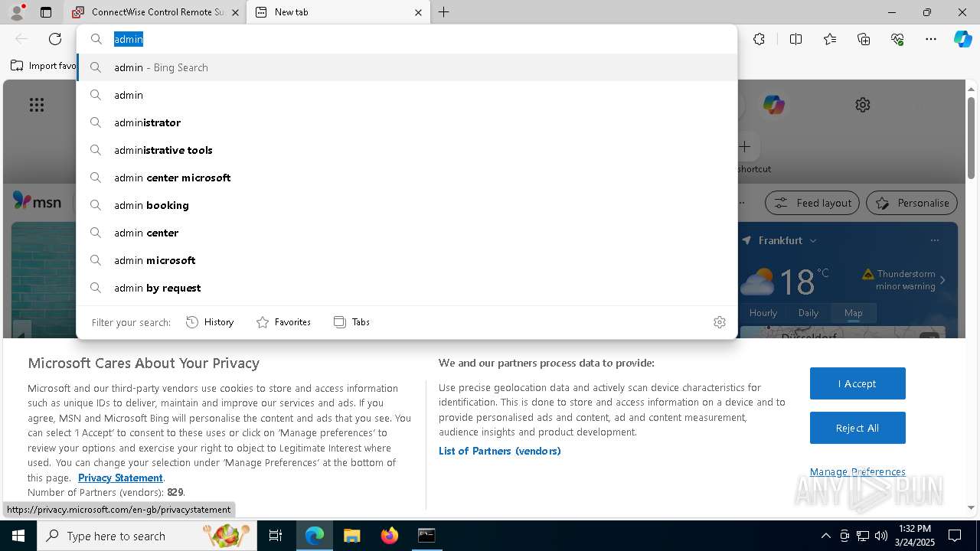Viewport: 980px width, 551px height.
Task: Show hidden tray icons chevron
Action: pos(825,536)
